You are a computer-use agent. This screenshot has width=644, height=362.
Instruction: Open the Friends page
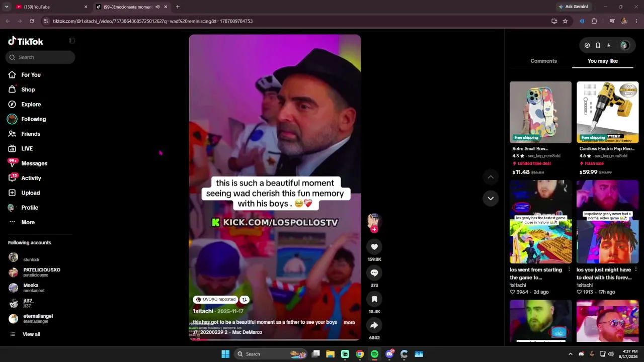click(31, 134)
